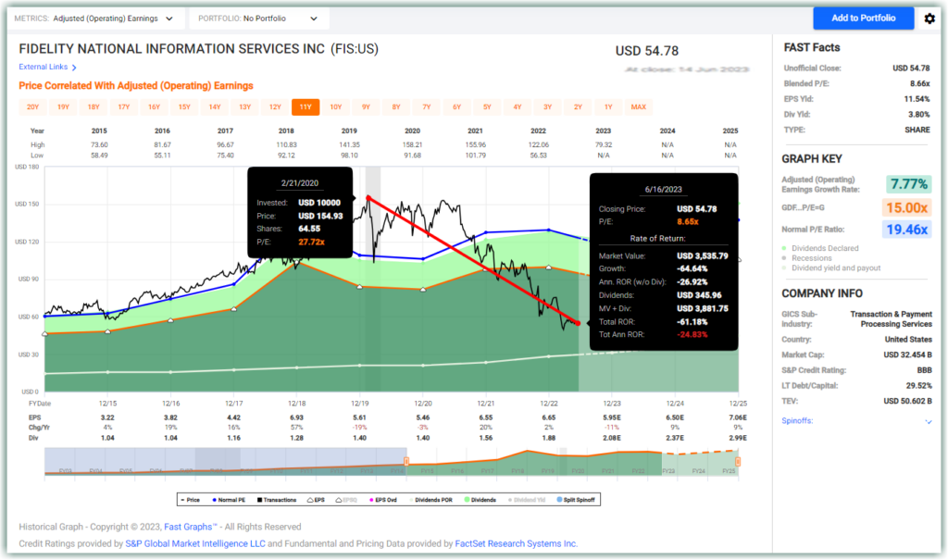Viewport: 948px width, 560px height.
Task: Toggle EPS series in legend
Action: click(316, 500)
